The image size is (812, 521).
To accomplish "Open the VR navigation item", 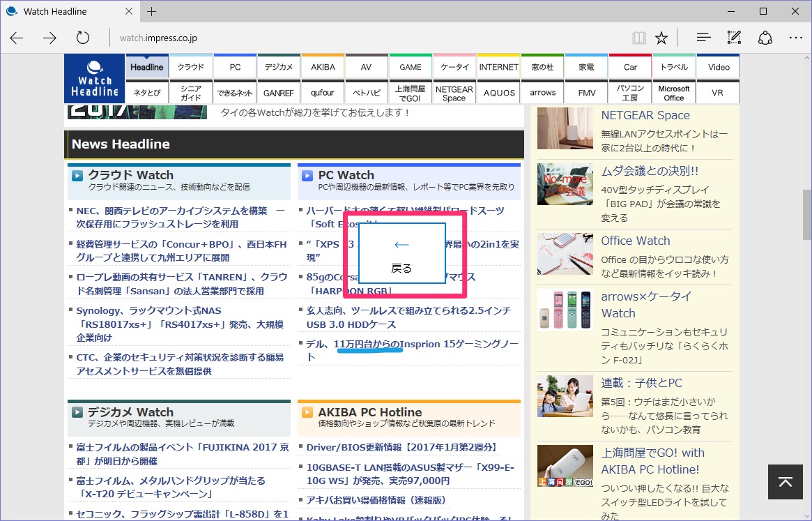I will click(x=719, y=92).
